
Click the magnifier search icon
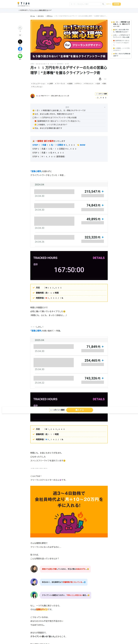[x=103, y=4]
